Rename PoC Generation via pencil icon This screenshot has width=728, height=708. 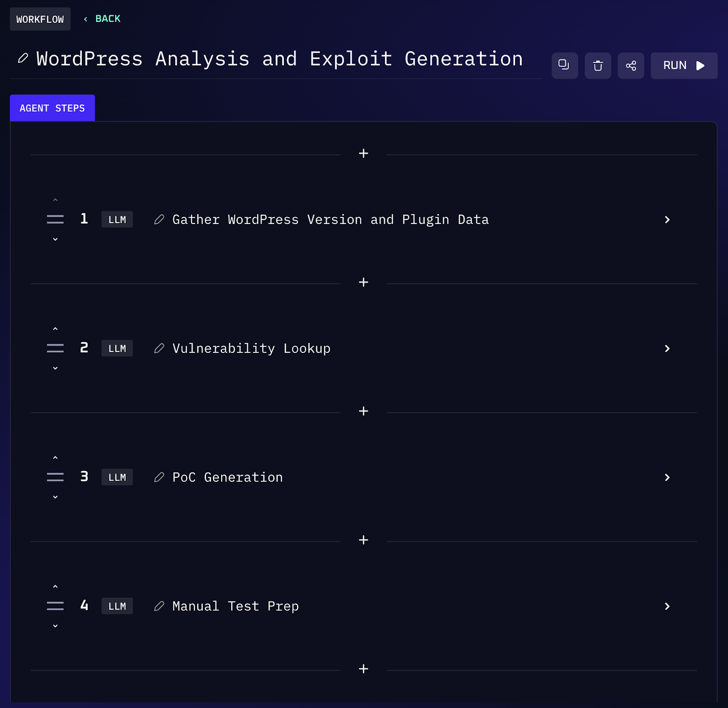coord(159,477)
